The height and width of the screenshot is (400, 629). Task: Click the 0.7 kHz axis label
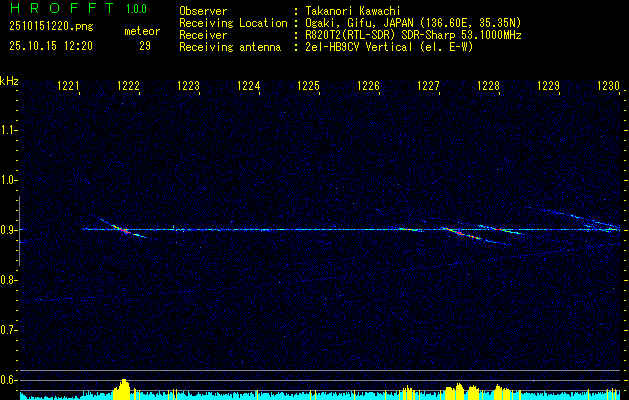8,330
